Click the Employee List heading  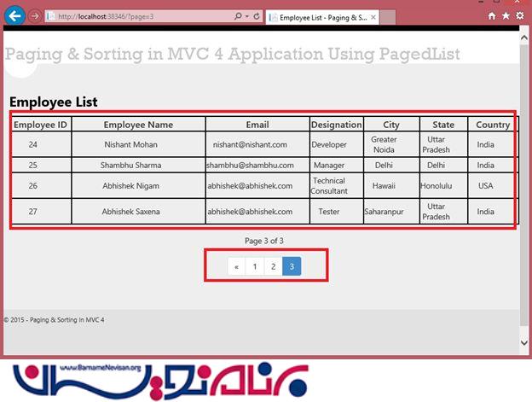pyautogui.click(x=54, y=102)
